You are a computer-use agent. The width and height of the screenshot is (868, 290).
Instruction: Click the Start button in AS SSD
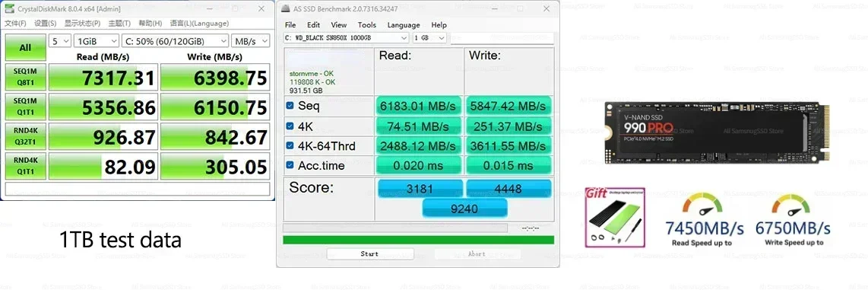click(370, 254)
